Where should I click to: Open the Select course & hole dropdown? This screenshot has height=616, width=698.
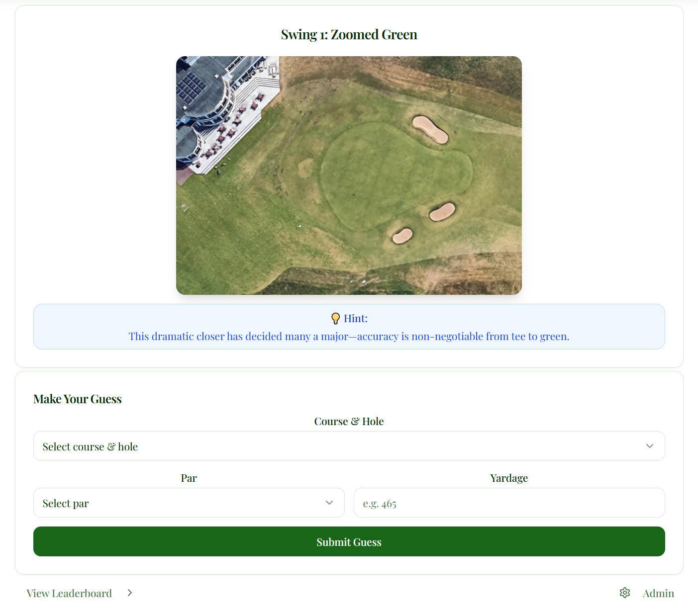(x=349, y=446)
